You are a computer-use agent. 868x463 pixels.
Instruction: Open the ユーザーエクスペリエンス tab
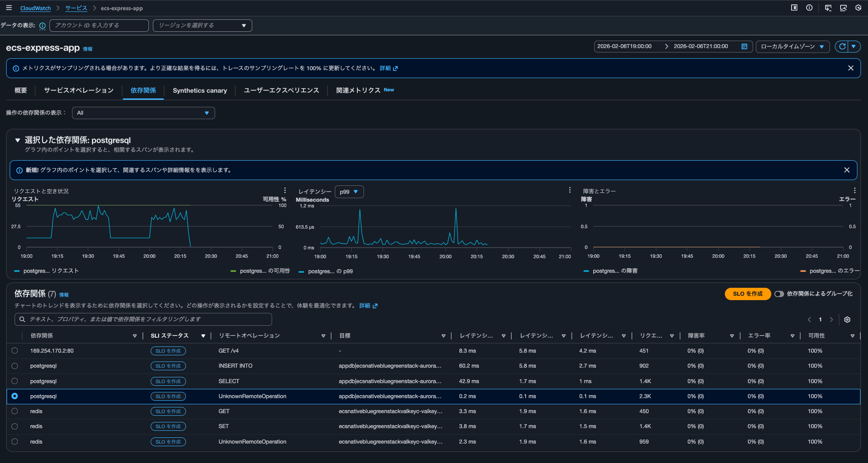(281, 90)
